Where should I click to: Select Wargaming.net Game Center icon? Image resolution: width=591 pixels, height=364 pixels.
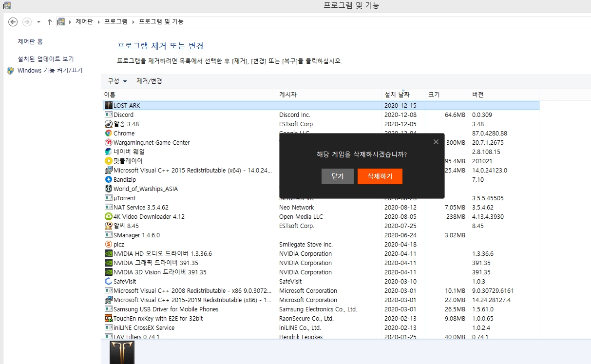click(109, 143)
